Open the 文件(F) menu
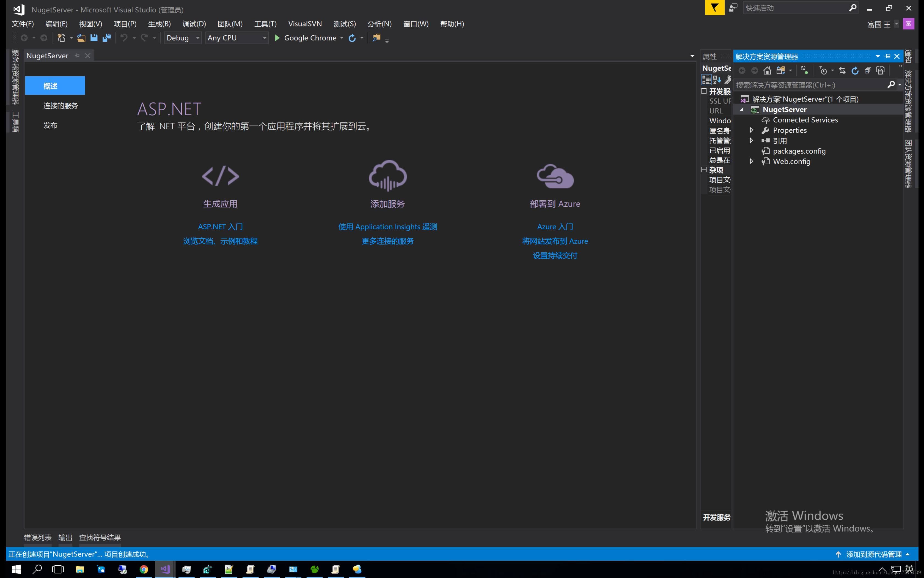The image size is (924, 578). (x=23, y=24)
